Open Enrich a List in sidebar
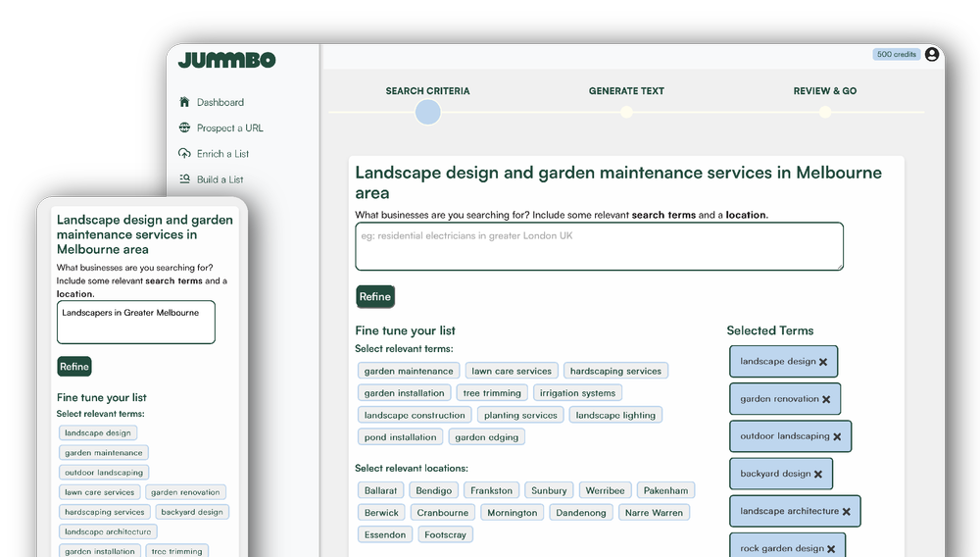This screenshot has height=557, width=980. tap(222, 153)
